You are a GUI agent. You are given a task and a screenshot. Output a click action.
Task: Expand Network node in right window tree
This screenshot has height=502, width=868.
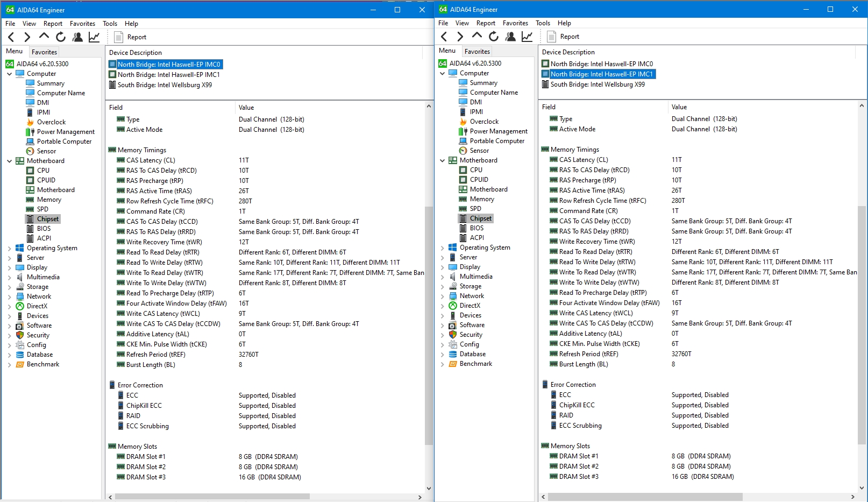tap(442, 296)
